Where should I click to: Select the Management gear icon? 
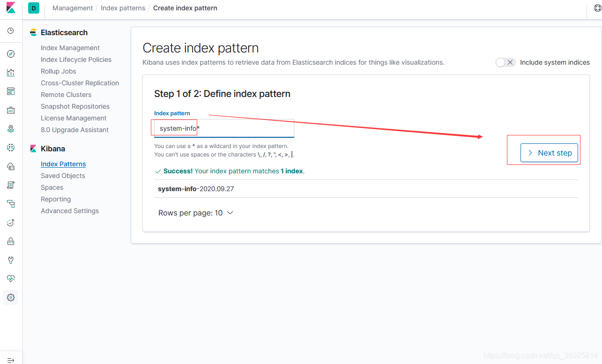[x=10, y=297]
